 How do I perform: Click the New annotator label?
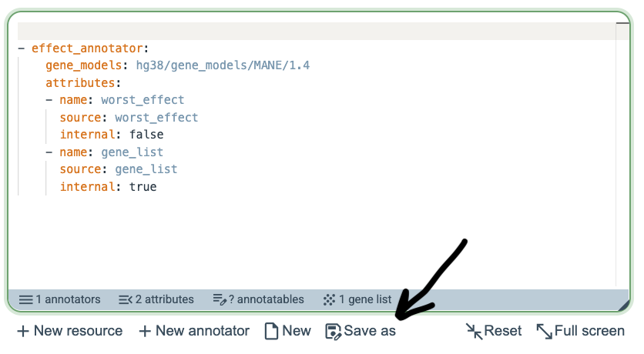click(203, 331)
